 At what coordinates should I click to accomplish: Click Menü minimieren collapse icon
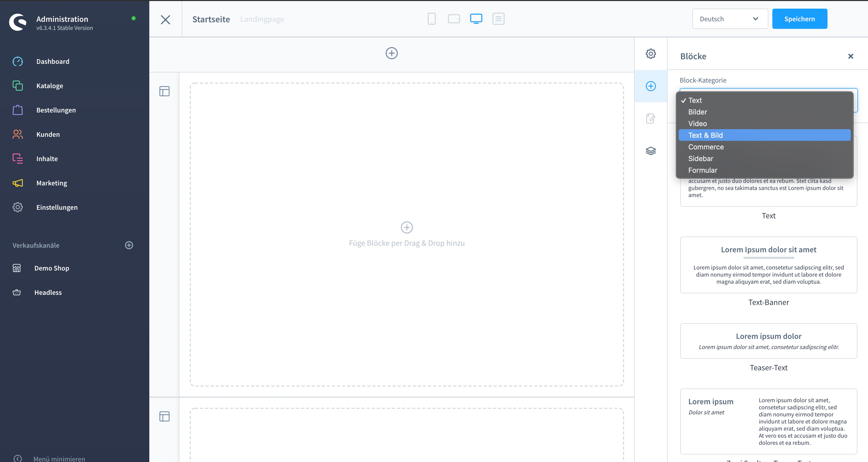click(x=17, y=458)
